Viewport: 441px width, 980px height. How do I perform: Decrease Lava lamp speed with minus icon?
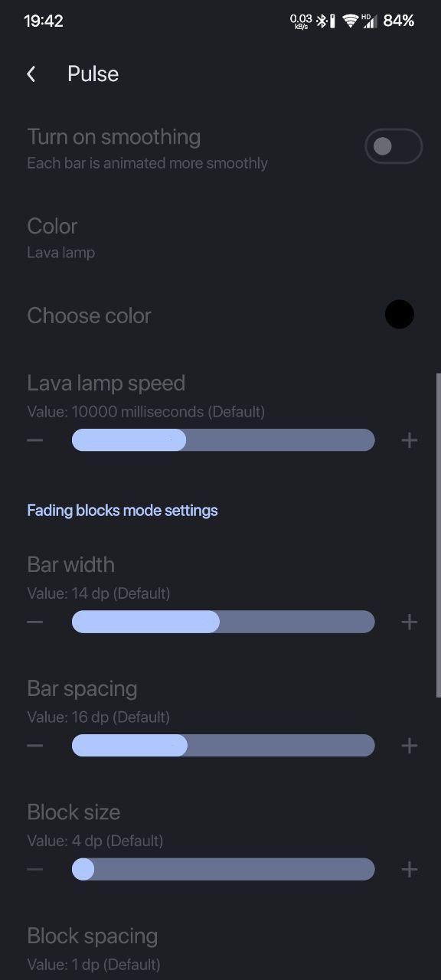pos(34,440)
